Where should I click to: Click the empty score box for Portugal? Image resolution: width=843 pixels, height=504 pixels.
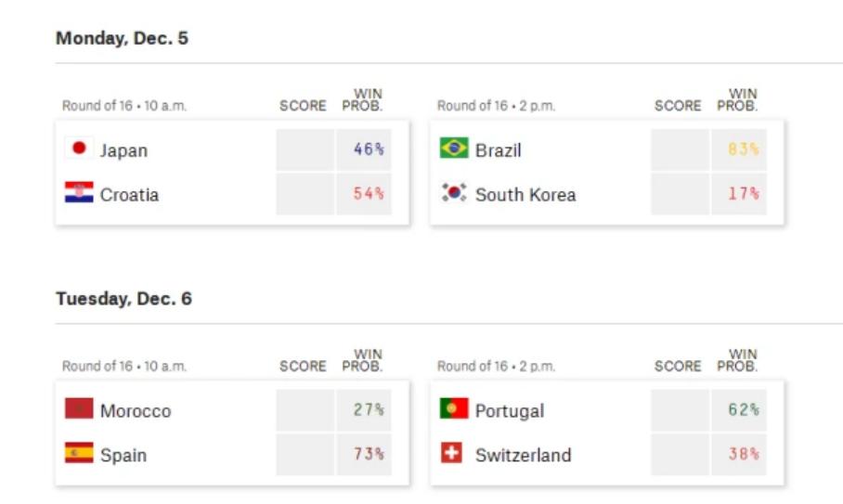tap(680, 410)
